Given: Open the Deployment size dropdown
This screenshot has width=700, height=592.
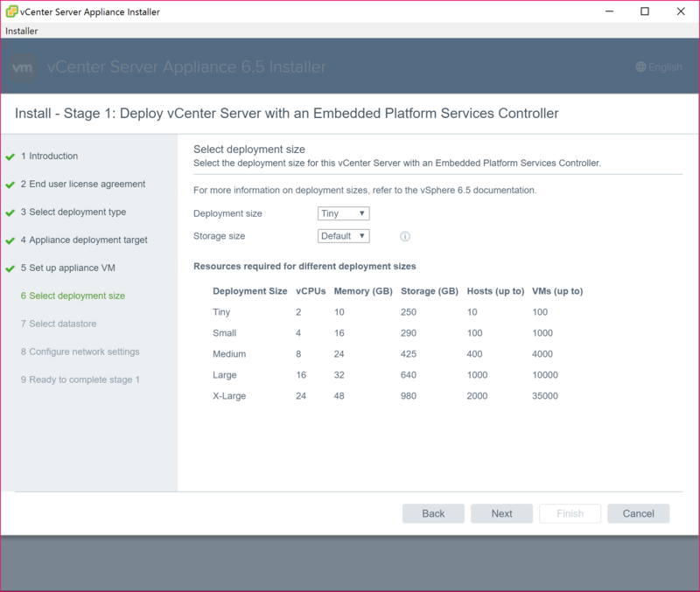Looking at the screenshot, I should (343, 213).
